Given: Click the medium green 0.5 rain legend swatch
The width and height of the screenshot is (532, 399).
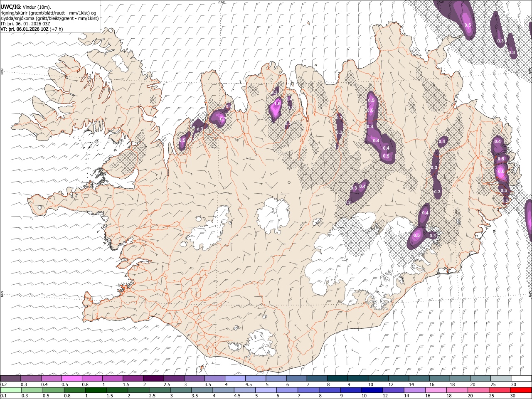Looking at the screenshot, I should click(53, 390).
